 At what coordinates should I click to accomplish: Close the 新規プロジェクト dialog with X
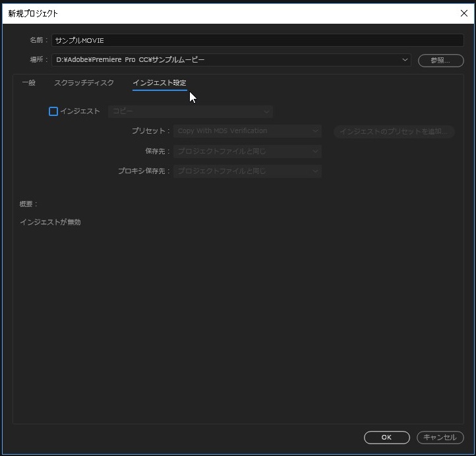coord(463,13)
